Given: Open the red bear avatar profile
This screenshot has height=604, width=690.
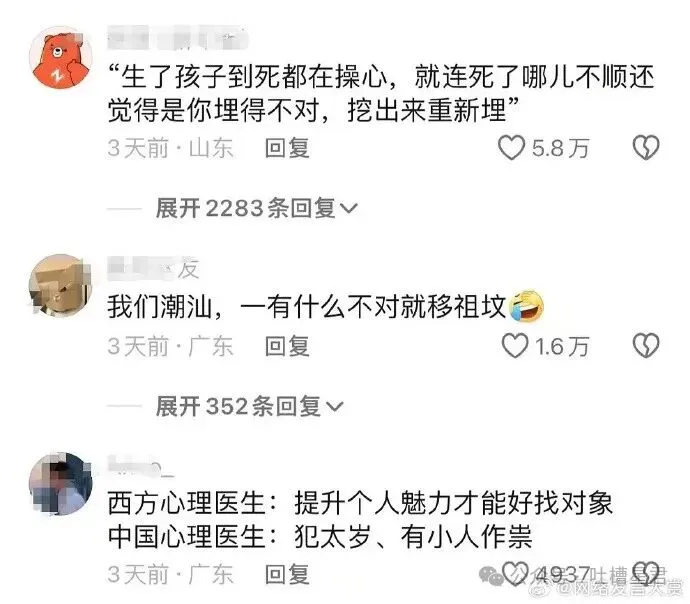Looking at the screenshot, I should [x=61, y=58].
